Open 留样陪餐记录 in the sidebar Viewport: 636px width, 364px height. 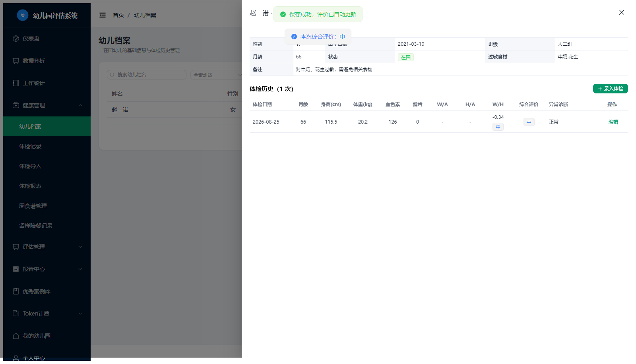47,226
